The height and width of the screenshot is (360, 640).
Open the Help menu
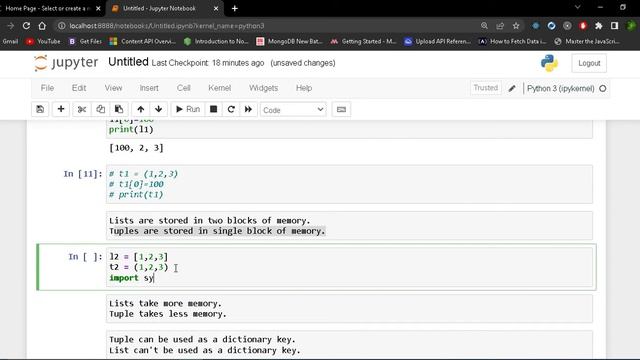click(304, 88)
